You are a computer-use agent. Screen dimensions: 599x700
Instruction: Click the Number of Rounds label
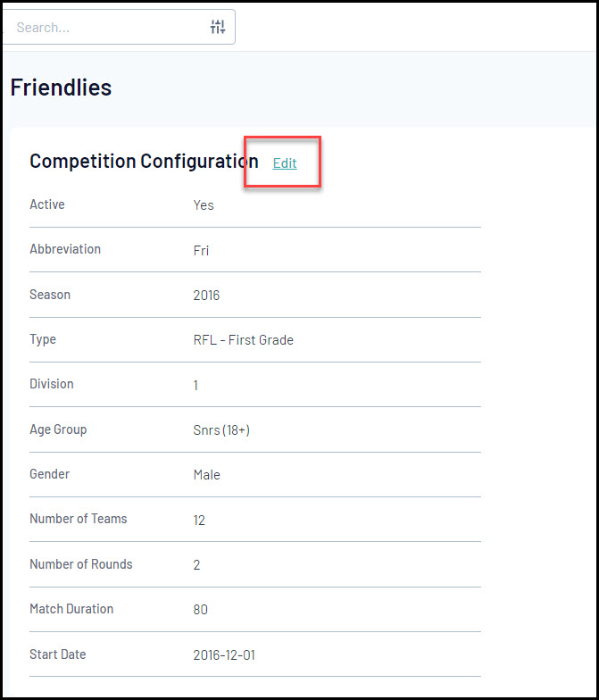[80, 564]
